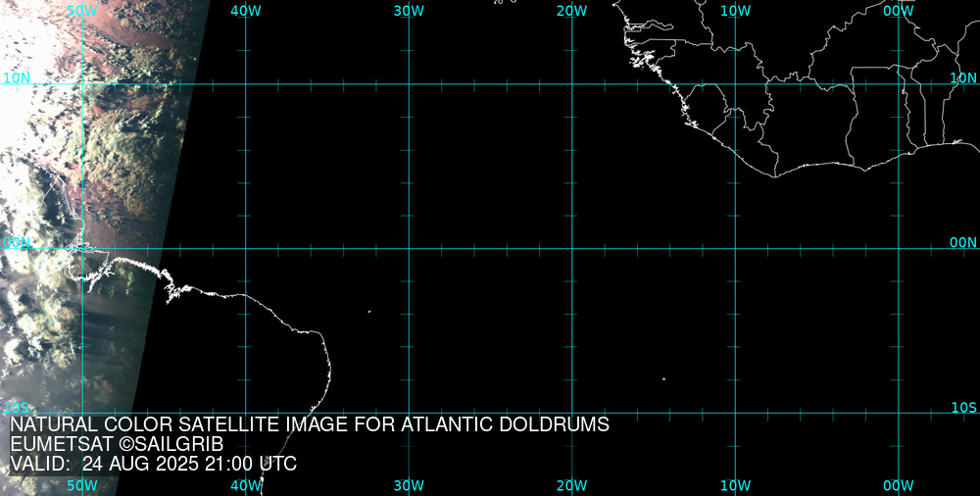Click the top 00W longitude label
Image resolution: width=980 pixels, height=496 pixels.
coord(899,11)
